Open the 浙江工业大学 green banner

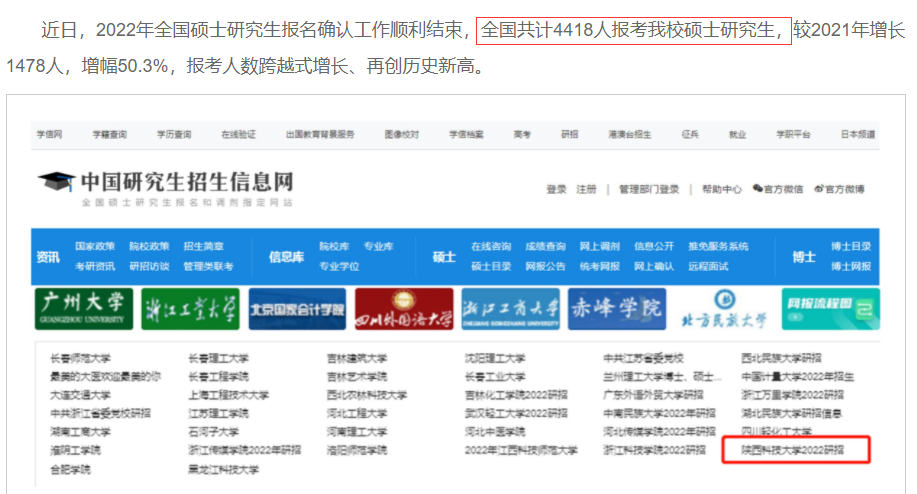(x=191, y=309)
